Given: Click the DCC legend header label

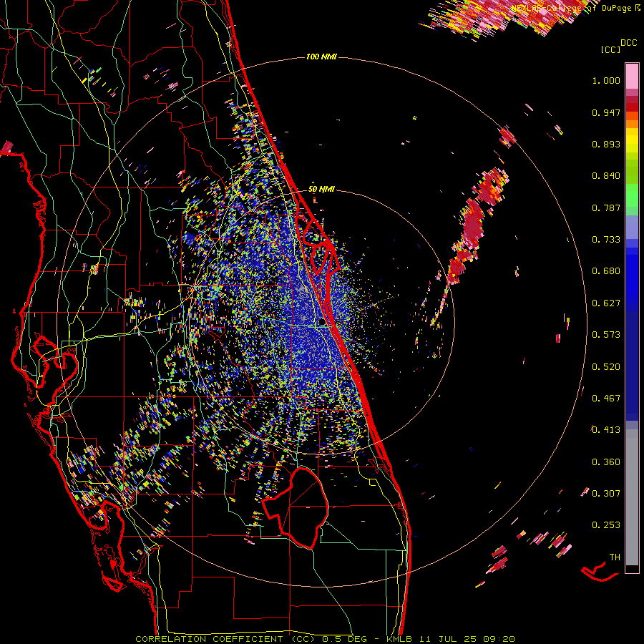Looking at the screenshot, I should [629, 43].
